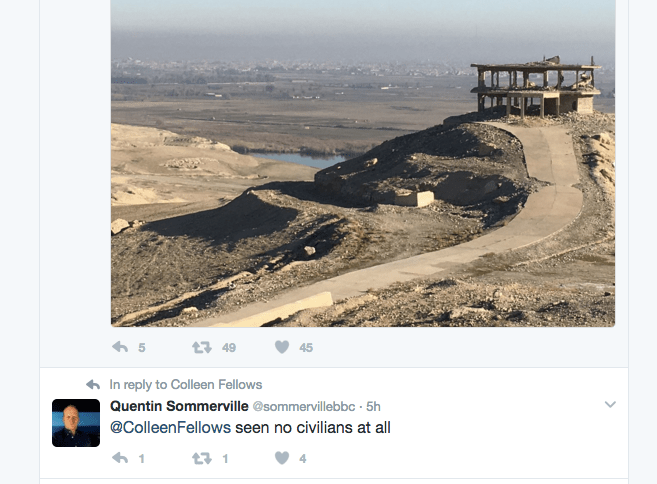
Task: Click the 49 retweet count
Action: pyautogui.click(x=229, y=348)
